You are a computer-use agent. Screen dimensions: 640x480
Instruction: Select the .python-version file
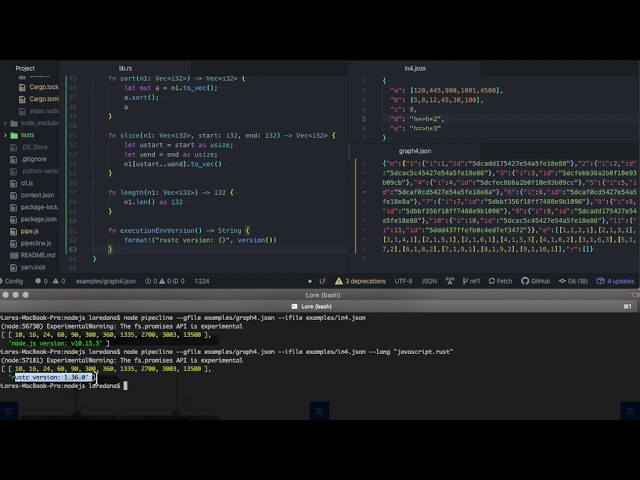point(40,171)
